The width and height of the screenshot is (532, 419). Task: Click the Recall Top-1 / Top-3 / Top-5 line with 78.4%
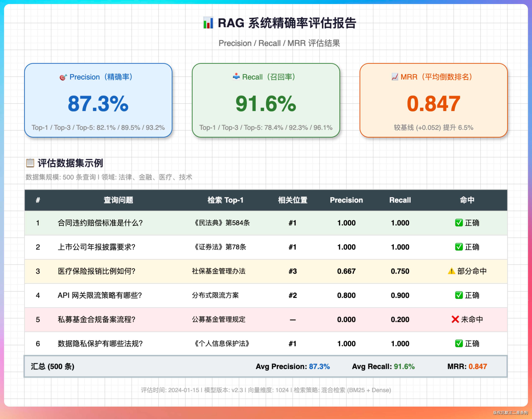266,128
